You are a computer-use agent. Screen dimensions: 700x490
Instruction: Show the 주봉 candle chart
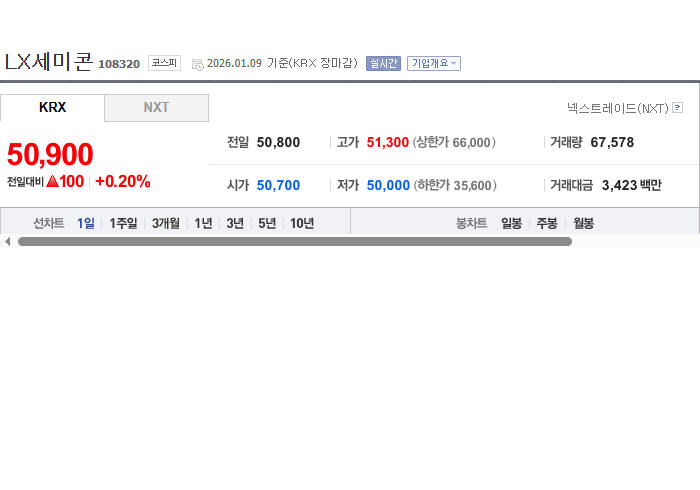click(547, 223)
